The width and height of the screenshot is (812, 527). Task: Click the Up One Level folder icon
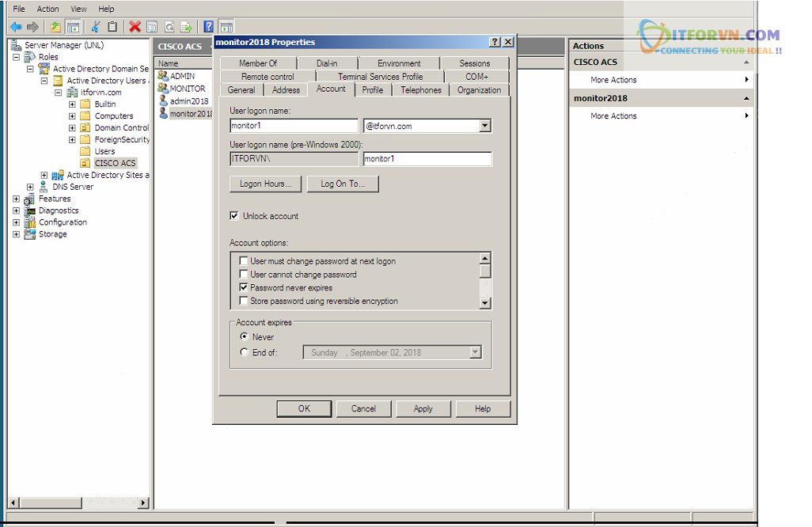pos(55,27)
